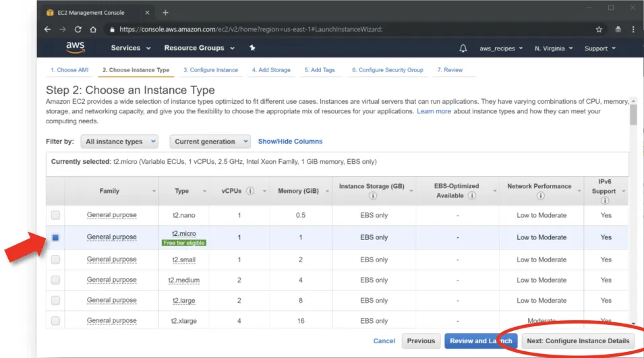The image size is (644, 358).
Task: Open the browser three-dot menu
Action: (633, 29)
